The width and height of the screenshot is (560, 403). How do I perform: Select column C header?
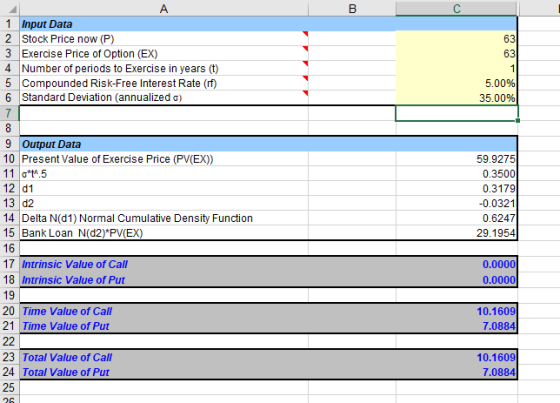click(x=456, y=8)
